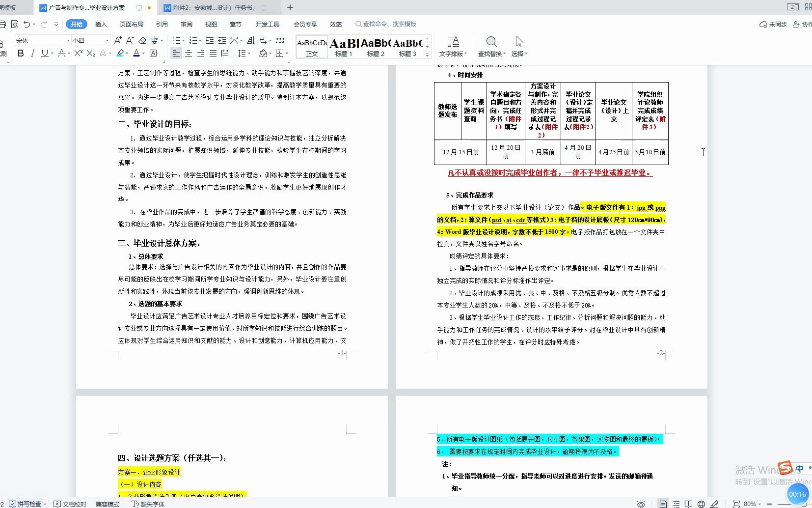This screenshot has width=812, height=508.
Task: Click the zoom out minus on zoom slider
Action: 769,504
